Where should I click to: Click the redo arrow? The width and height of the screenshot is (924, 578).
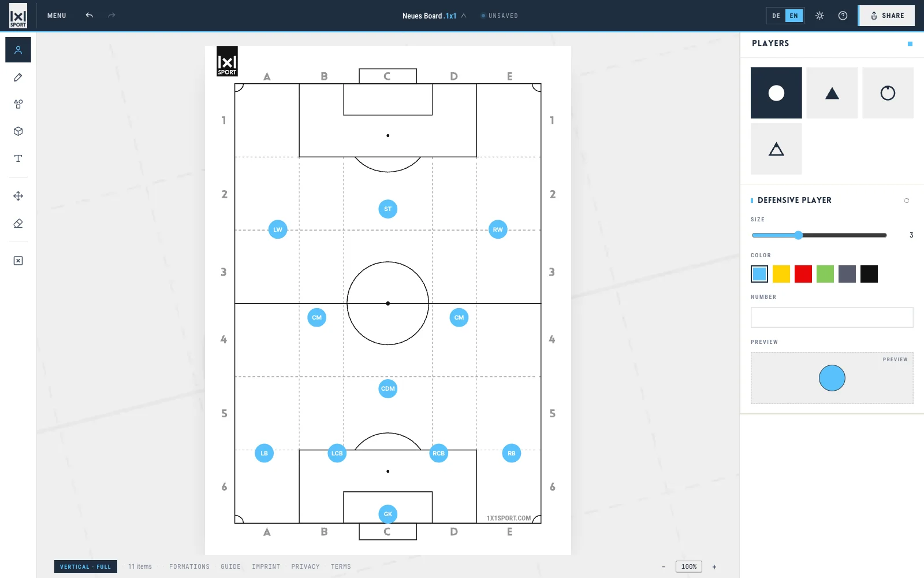tap(111, 16)
